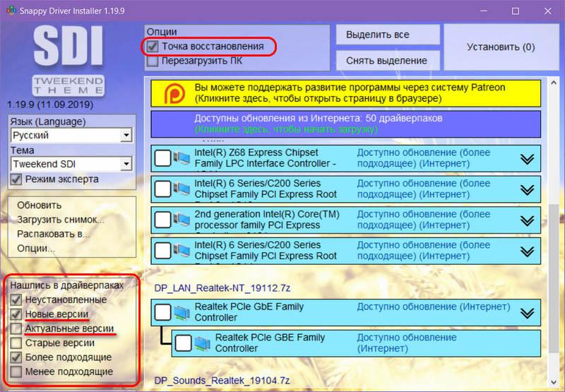
Task: Click the Снять выделение button
Action: [388, 60]
